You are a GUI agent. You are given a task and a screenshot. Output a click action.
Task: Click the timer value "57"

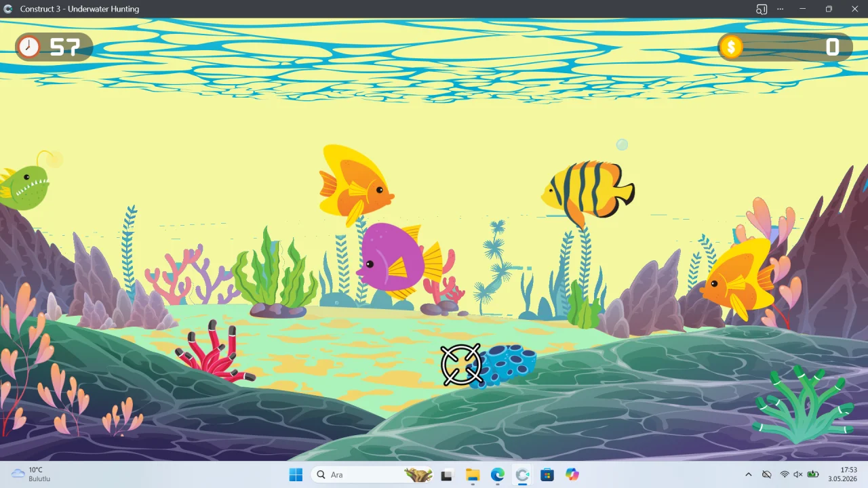(65, 47)
